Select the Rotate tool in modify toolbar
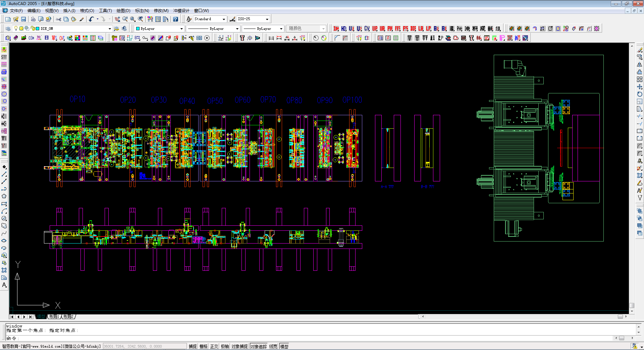 click(x=640, y=94)
